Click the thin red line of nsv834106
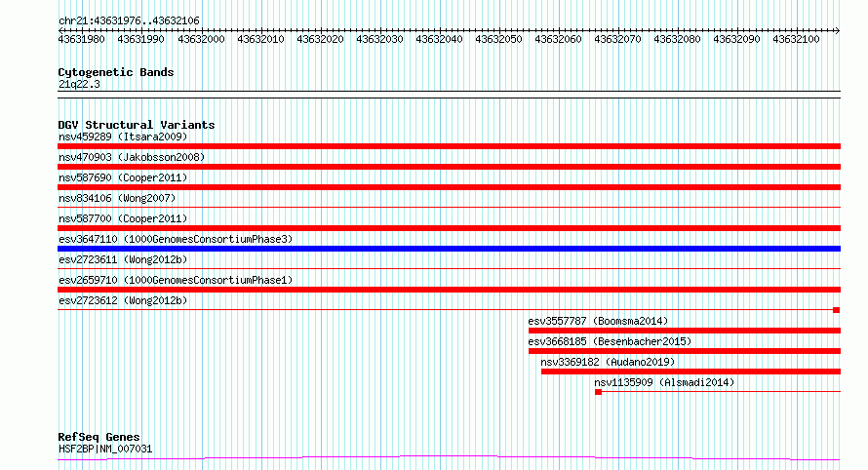Screen dimensions: 868x470 [x=449, y=208]
